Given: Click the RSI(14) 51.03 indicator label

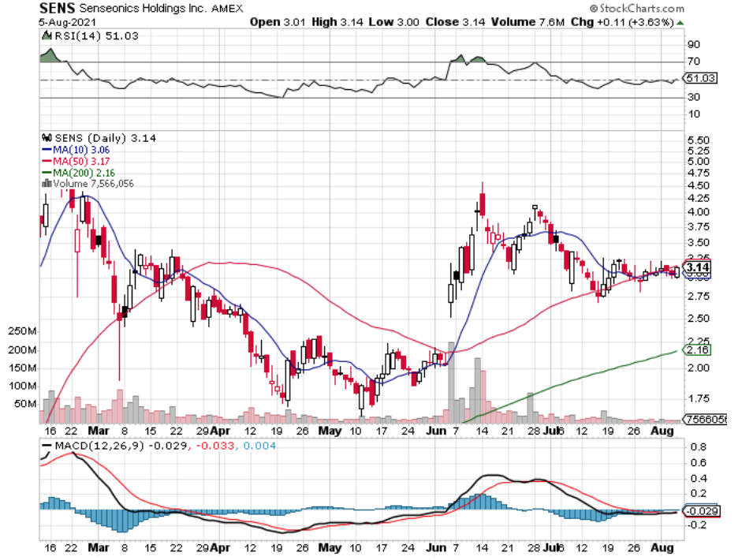Looking at the screenshot, I should [96, 35].
